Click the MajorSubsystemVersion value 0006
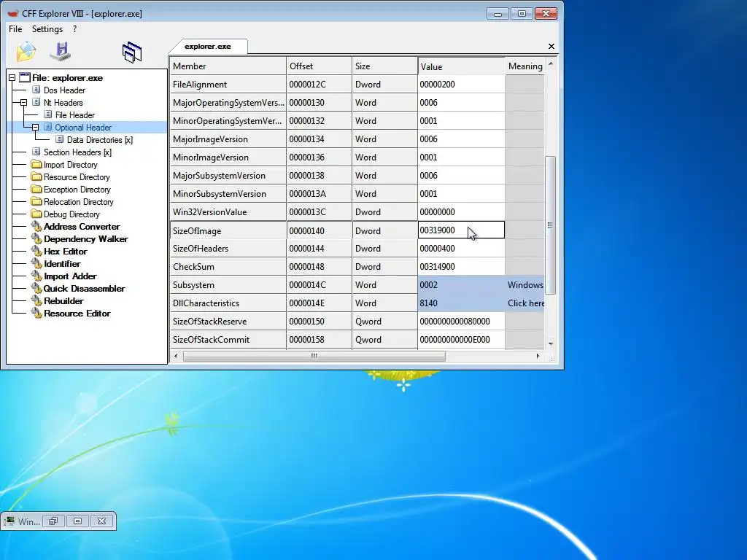Screen dimensions: 747x560 click(x=461, y=175)
